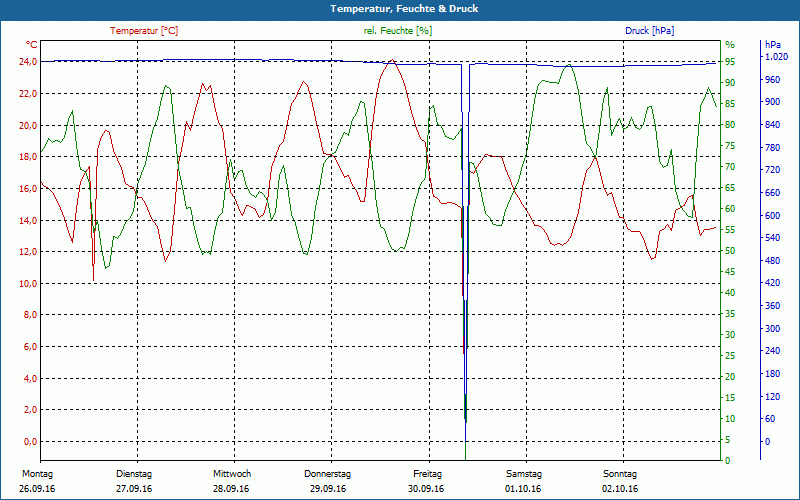The image size is (800, 500).
Task: Click the '90' humidity axis value
Action: [x=730, y=83]
